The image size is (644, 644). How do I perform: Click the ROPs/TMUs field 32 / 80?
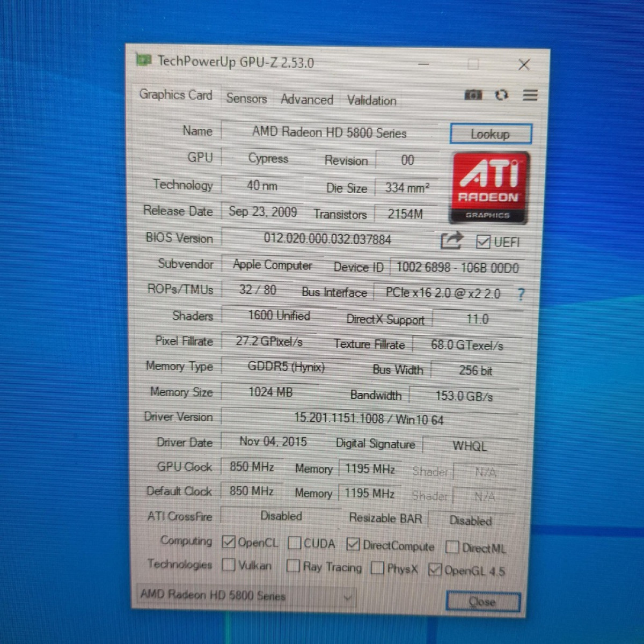click(x=257, y=290)
